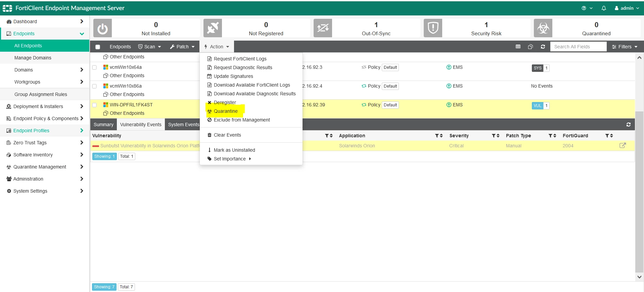Viewport: 644px width, 292px height.
Task: Click the Search All Fields box
Action: (578, 47)
